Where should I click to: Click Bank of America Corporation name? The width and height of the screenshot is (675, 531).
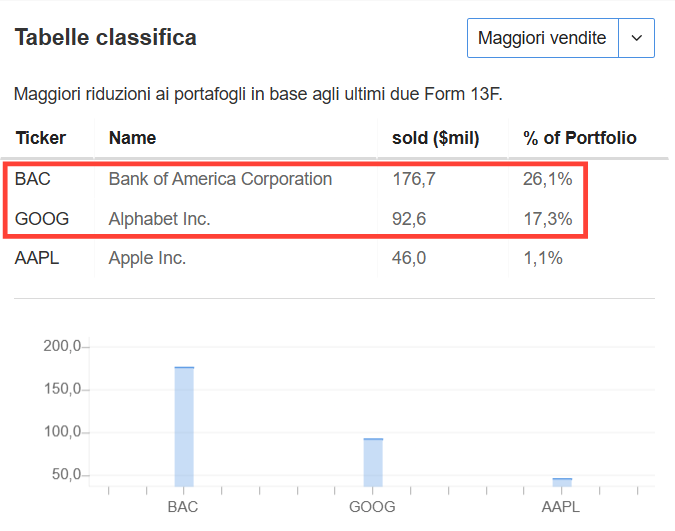click(220, 179)
